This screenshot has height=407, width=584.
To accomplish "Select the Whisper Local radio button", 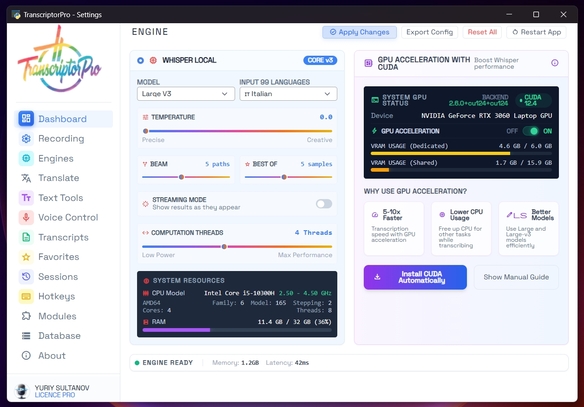I will pos(140,60).
